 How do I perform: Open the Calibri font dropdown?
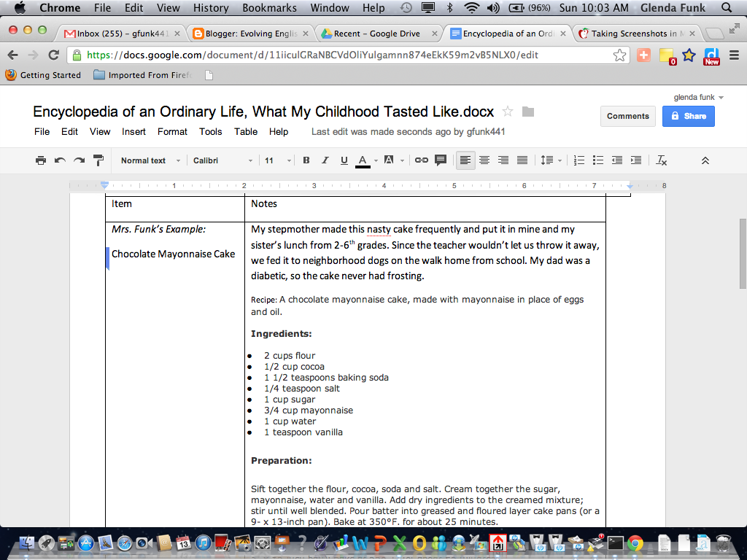pos(220,160)
